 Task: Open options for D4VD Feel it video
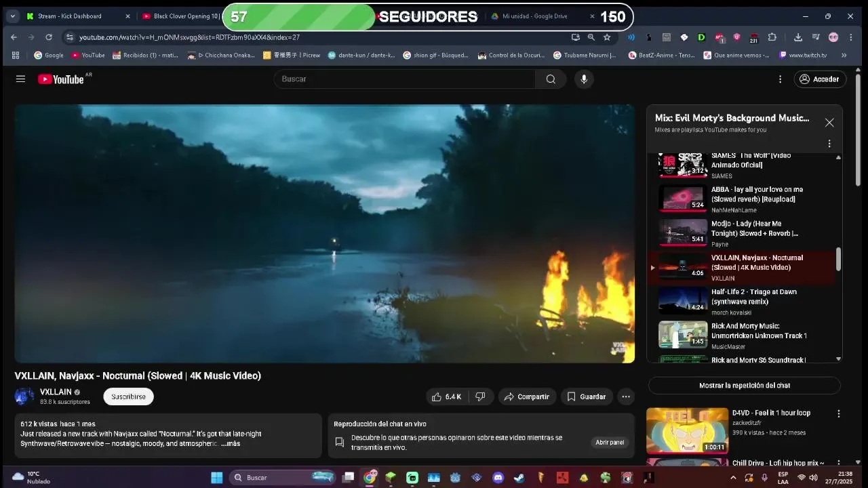pos(838,413)
